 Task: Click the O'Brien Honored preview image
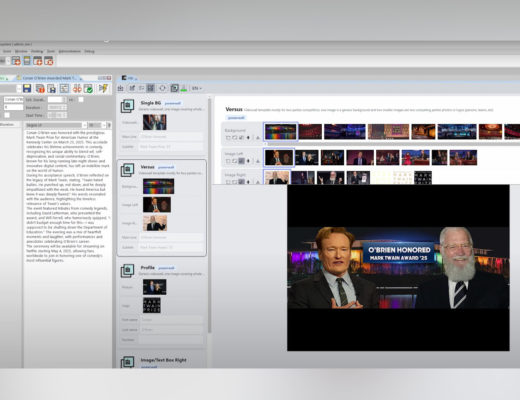pyautogui.click(x=398, y=268)
